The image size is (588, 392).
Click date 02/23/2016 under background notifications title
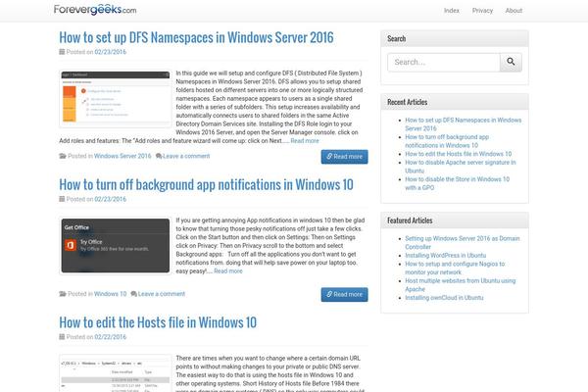click(110, 199)
